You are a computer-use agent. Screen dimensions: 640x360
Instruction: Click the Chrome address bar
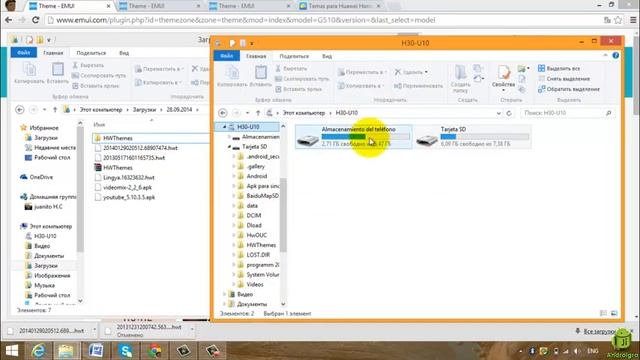(x=322, y=20)
